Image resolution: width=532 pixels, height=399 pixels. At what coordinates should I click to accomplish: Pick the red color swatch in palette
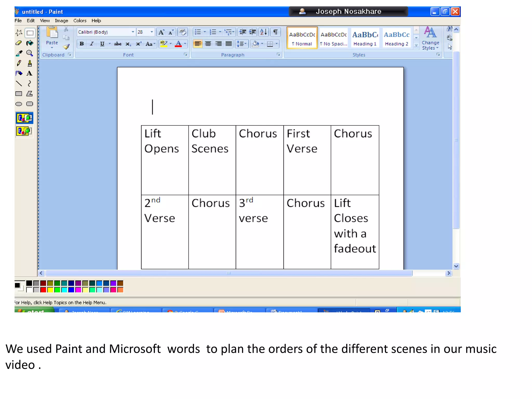click(43, 290)
